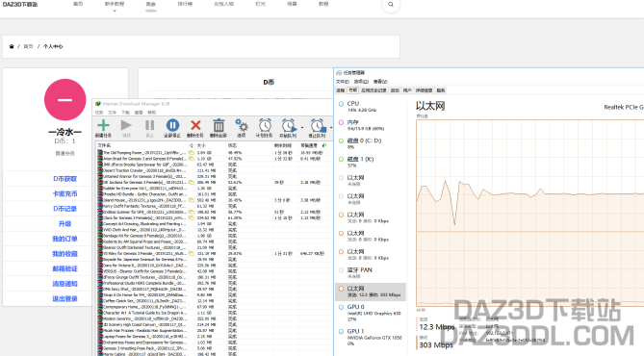This screenshot has width=644, height=356.
Task: Click DAZ3D下载站 site logo text
Action: pyautogui.click(x=19, y=4)
